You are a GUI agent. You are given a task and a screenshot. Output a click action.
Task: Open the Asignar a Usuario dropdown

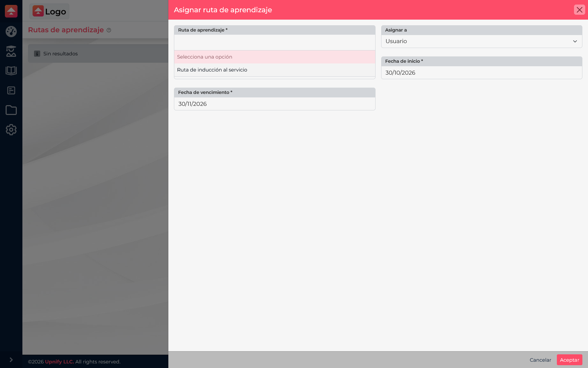482,41
